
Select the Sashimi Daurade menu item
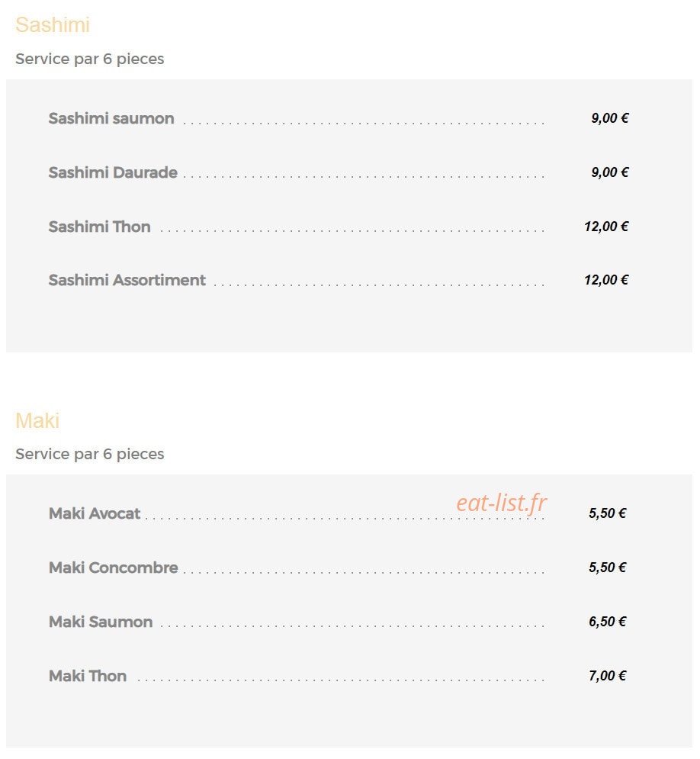113,172
